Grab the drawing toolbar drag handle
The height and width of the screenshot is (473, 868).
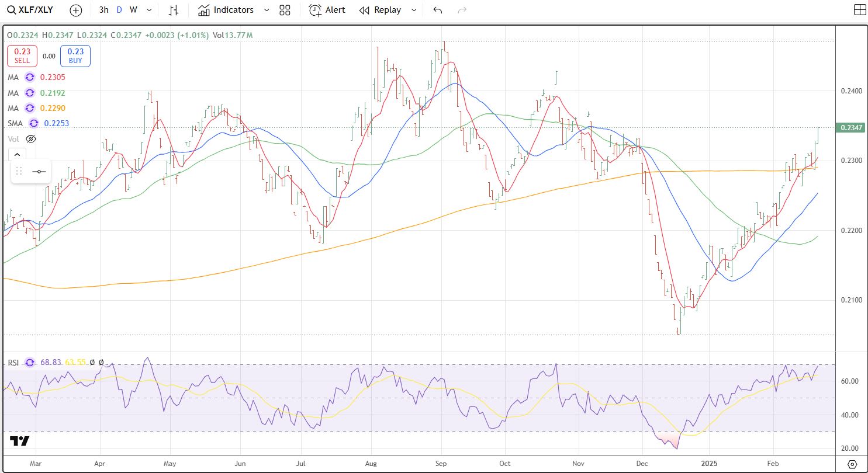click(19, 171)
